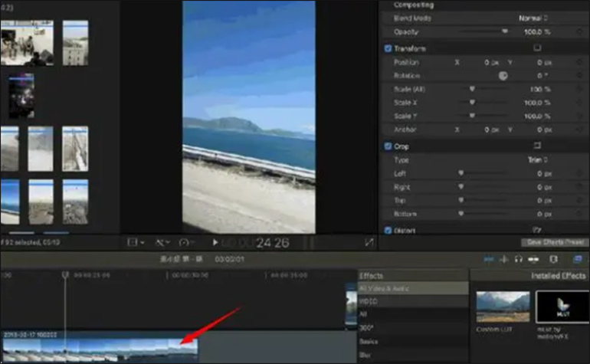The width and height of the screenshot is (590, 364).
Task: Click the Rotation dial control
Action: 503,76
